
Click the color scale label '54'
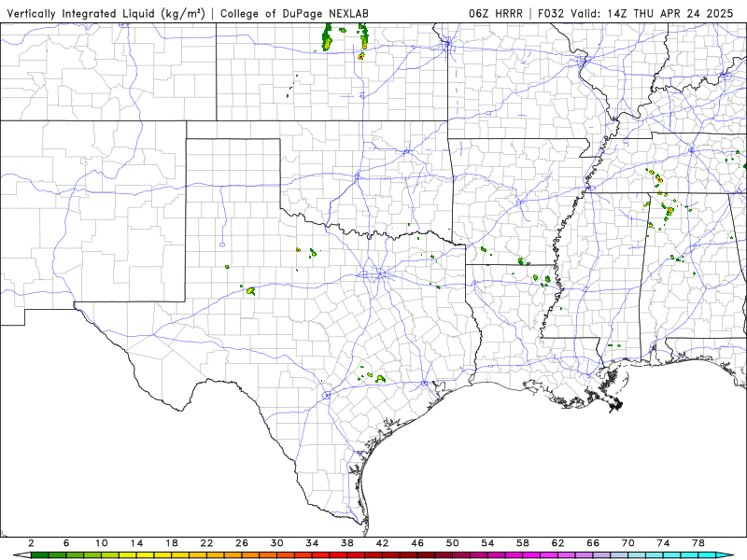pyautogui.click(x=487, y=543)
